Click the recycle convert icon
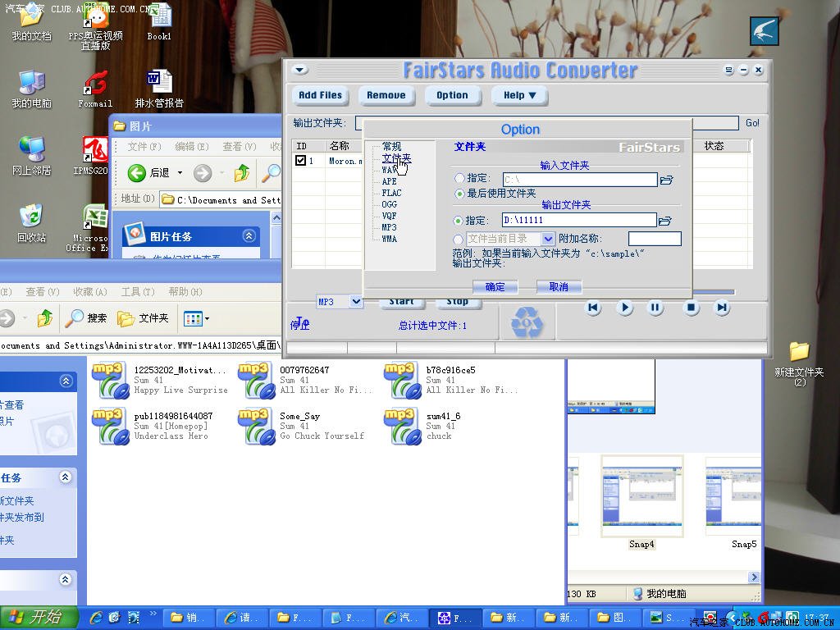Screen dimensions: 840x630 click(x=527, y=322)
